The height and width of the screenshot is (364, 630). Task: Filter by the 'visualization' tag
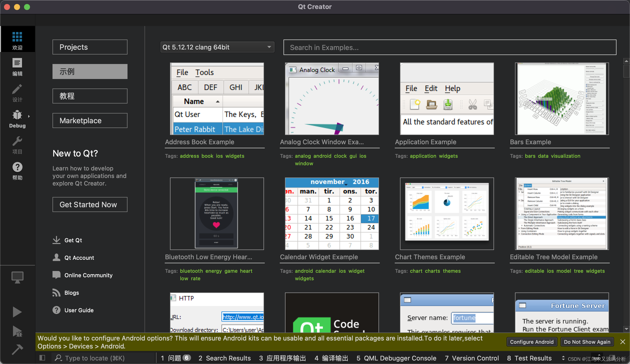point(565,156)
